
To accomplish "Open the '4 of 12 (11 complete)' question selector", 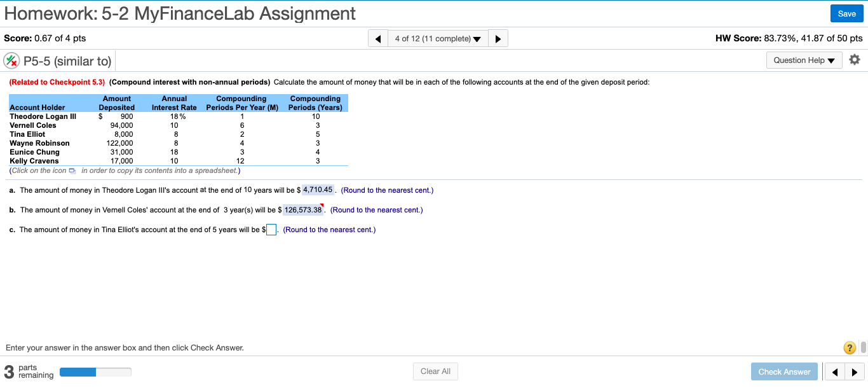I will [438, 38].
